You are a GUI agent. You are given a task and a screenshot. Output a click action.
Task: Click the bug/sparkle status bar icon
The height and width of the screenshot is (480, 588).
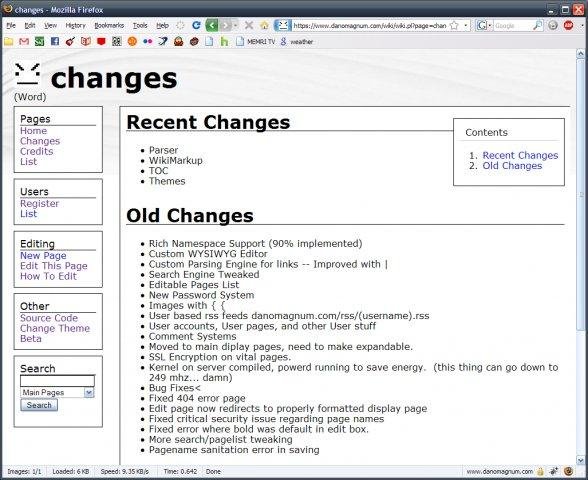point(554,471)
